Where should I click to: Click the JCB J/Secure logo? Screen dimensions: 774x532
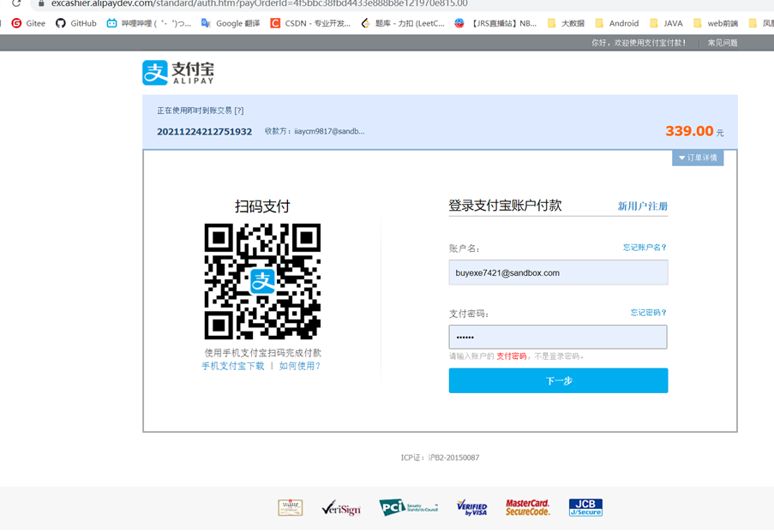coord(585,507)
